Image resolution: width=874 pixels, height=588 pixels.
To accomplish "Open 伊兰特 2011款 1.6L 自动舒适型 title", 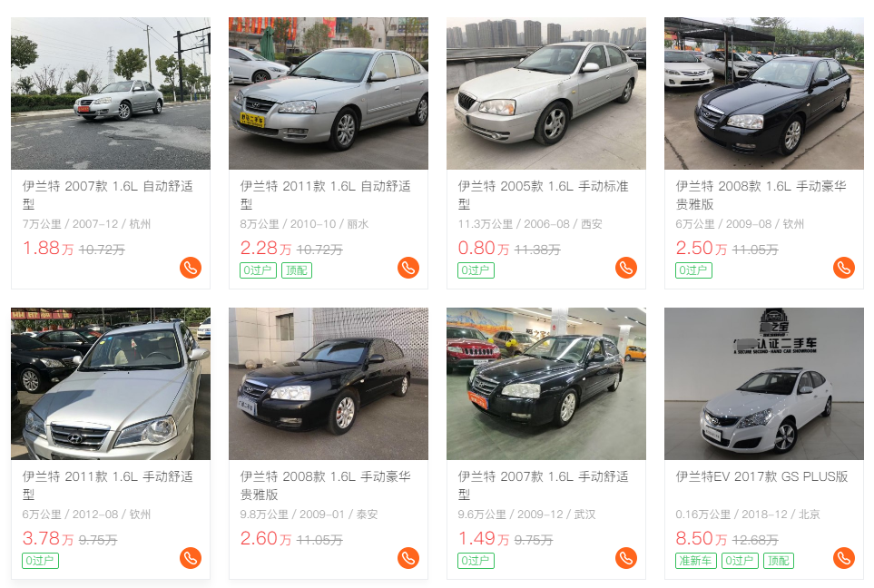I will click(x=326, y=195).
